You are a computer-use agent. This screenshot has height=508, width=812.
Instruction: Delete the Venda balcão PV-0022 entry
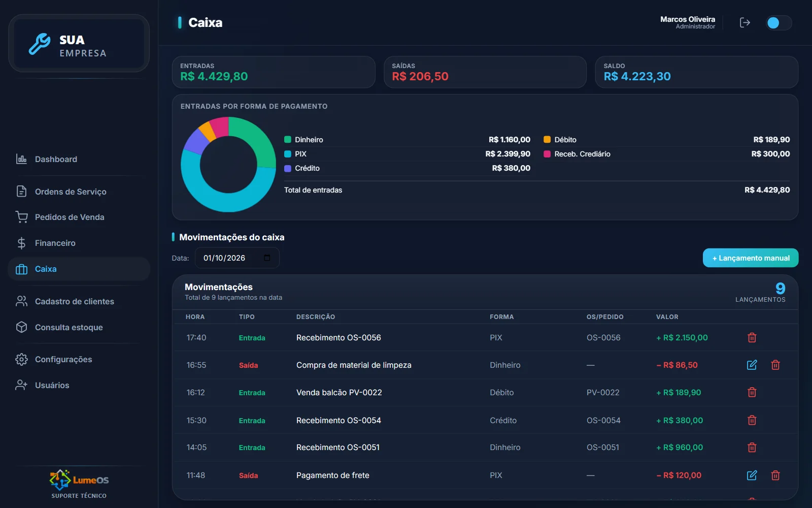point(752,392)
